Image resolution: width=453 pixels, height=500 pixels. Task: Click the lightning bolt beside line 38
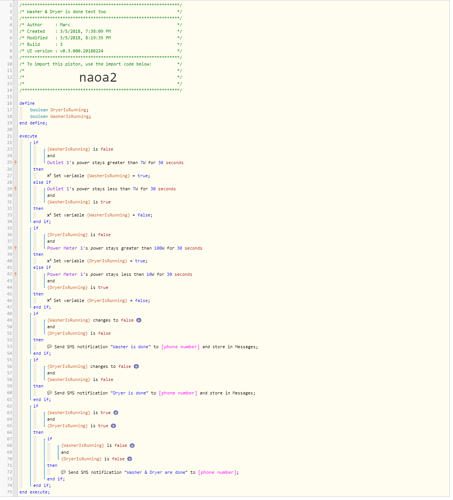click(15, 249)
